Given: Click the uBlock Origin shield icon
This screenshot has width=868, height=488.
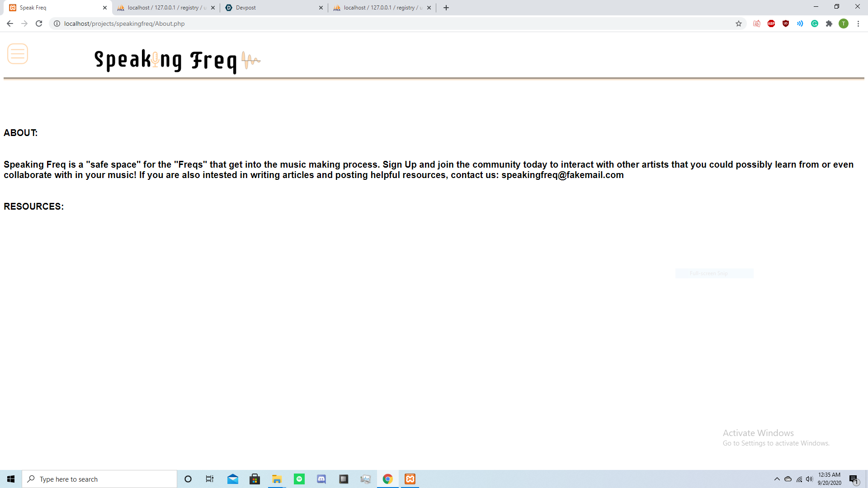Looking at the screenshot, I should pyautogui.click(x=786, y=23).
